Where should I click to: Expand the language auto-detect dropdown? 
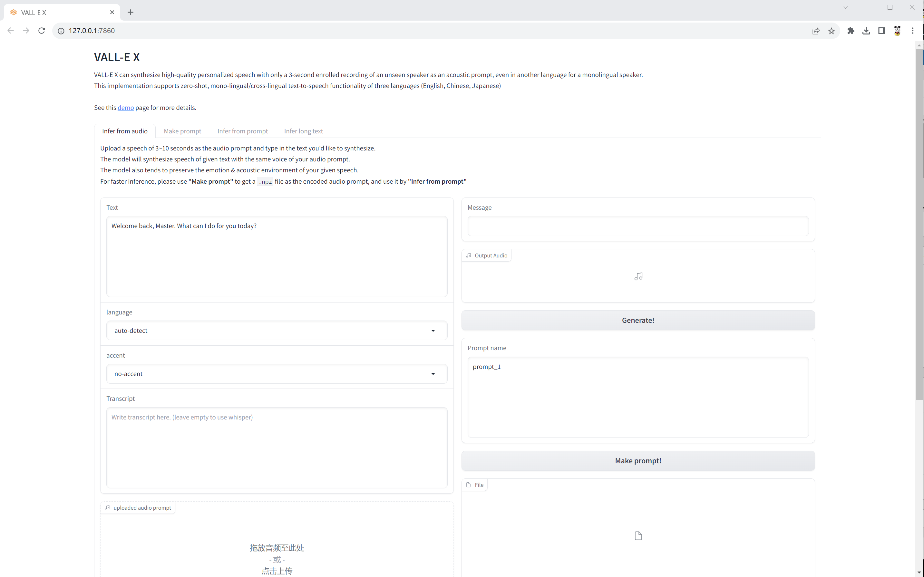click(x=277, y=331)
